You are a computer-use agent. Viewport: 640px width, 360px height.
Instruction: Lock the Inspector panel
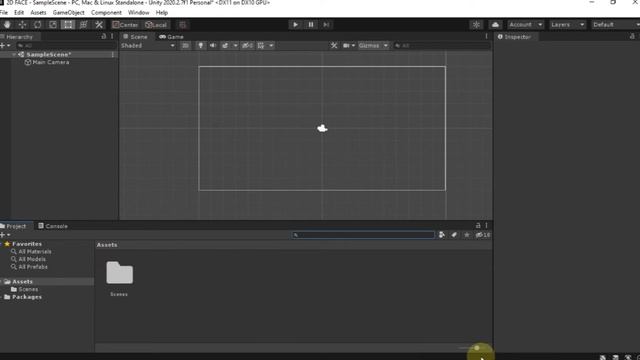pos(632,36)
